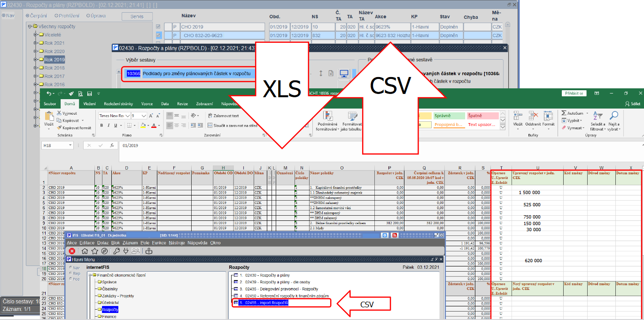Switch to the Vzorce ribbon tab
Screen dimensions: 644x320
[x=147, y=103]
